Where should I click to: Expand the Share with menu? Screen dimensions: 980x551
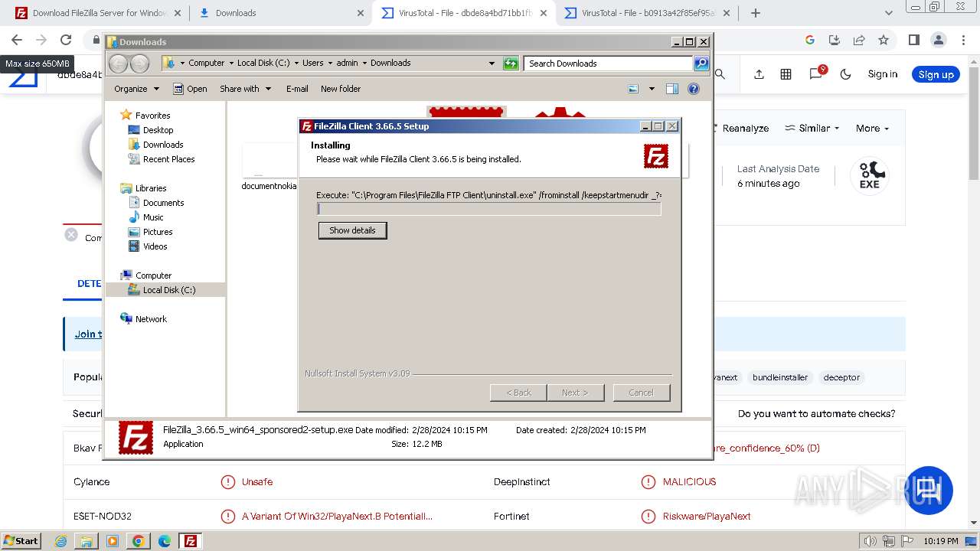click(x=245, y=89)
